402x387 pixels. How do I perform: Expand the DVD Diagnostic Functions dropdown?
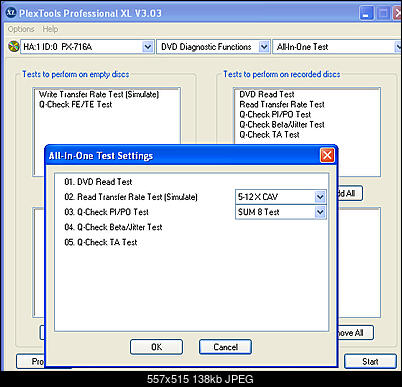coord(264,47)
